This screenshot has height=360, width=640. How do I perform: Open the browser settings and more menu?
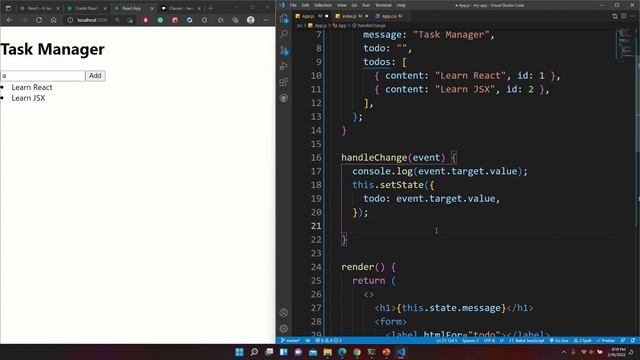point(266,20)
